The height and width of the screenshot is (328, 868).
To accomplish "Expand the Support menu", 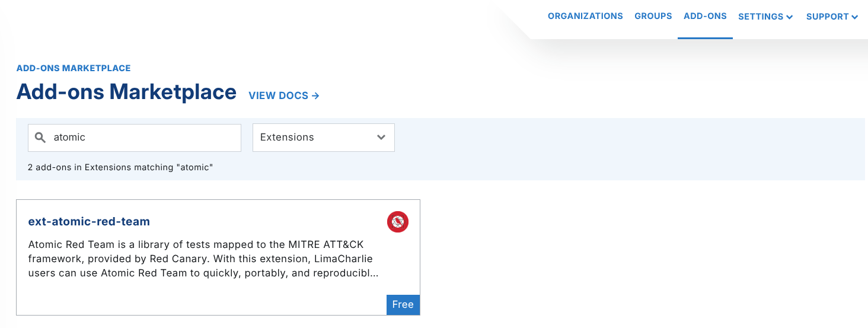I will tap(831, 17).
